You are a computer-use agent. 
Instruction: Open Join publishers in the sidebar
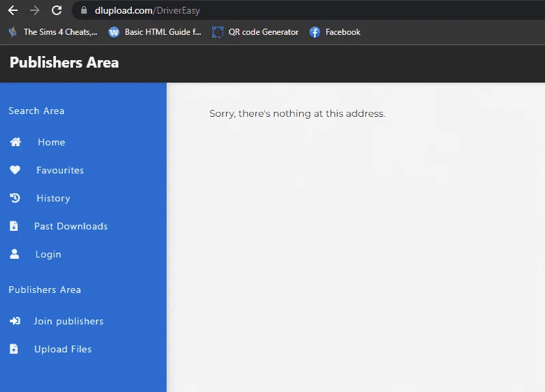click(x=68, y=321)
